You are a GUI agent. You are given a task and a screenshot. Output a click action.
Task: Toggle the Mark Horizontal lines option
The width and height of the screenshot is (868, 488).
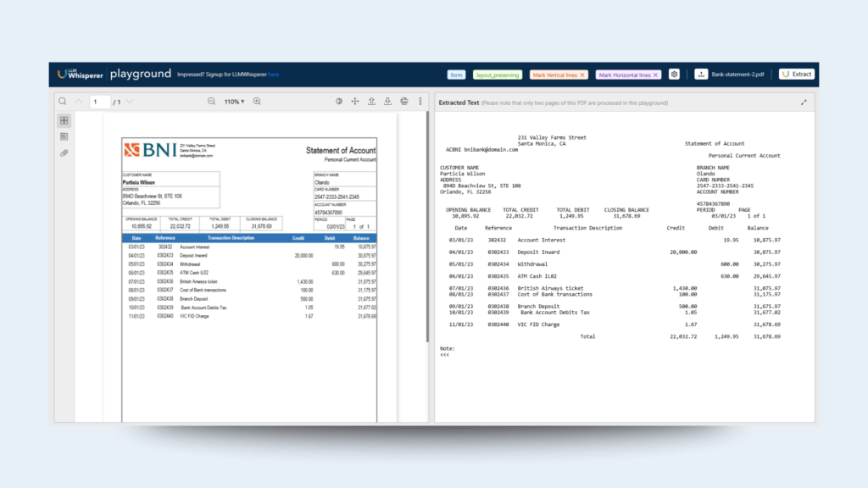pos(628,75)
